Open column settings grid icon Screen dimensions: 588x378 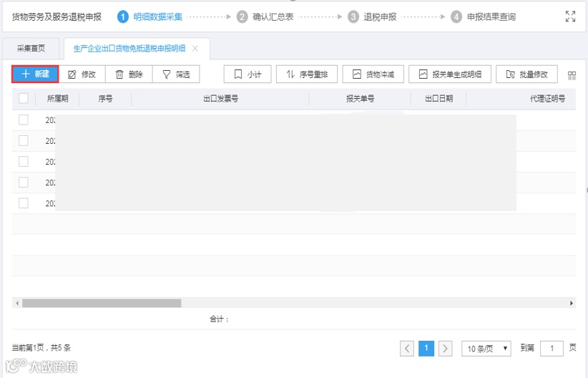[572, 75]
